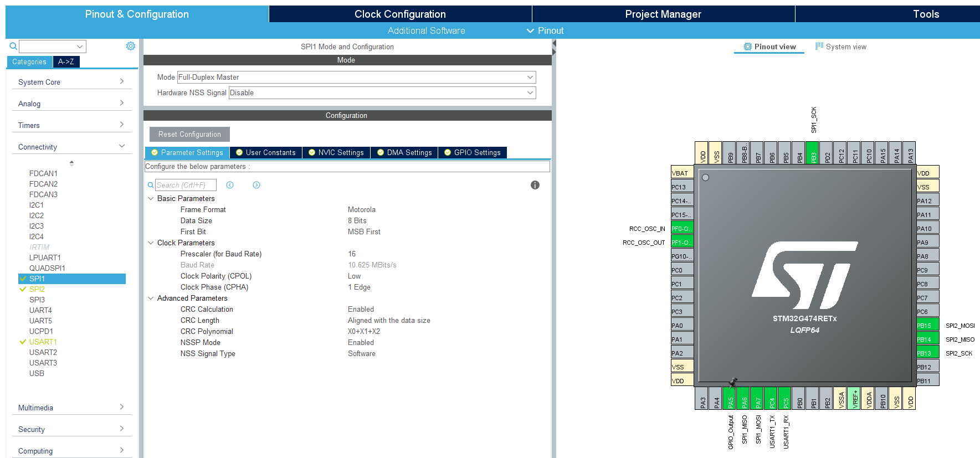
Task: Open the gear settings icon in categories panel
Action: 131,46
